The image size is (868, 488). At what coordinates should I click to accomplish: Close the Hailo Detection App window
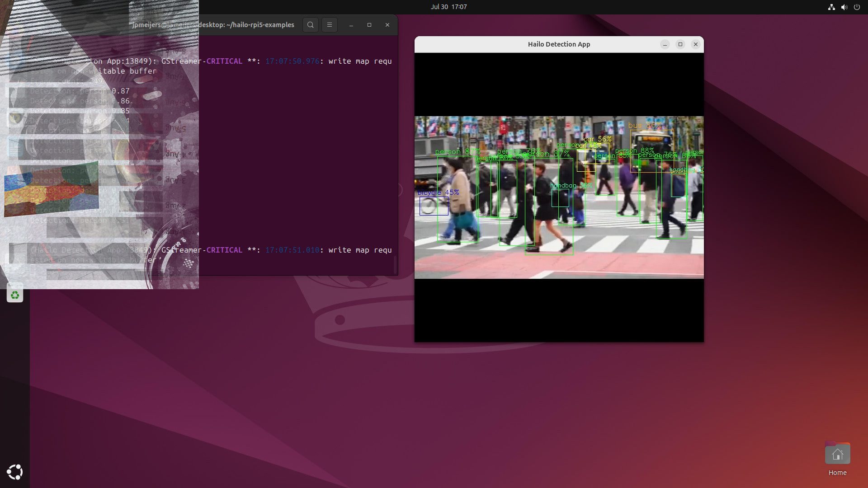tap(696, 44)
